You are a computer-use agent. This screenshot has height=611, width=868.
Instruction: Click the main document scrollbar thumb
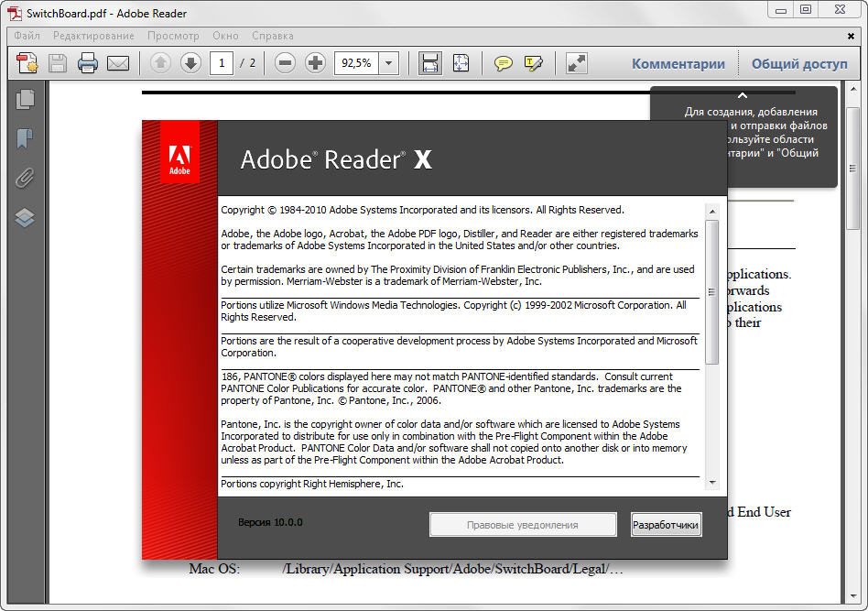click(852, 169)
